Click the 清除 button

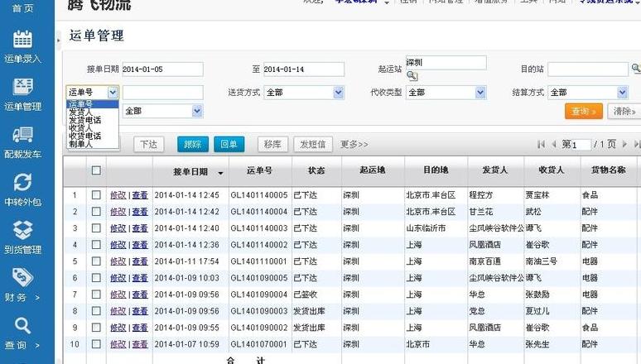624,111
